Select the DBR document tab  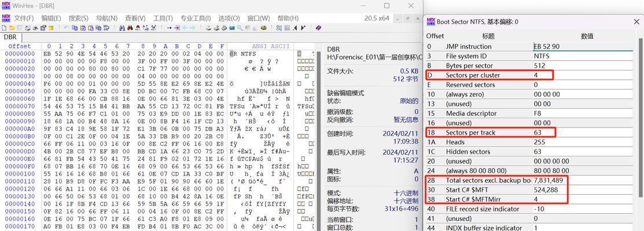10,38
